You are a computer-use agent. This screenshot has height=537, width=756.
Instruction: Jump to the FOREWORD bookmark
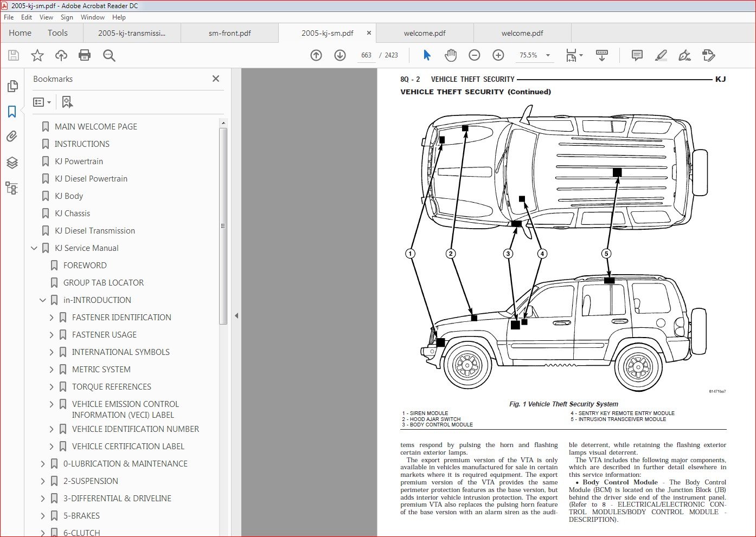[x=85, y=266]
